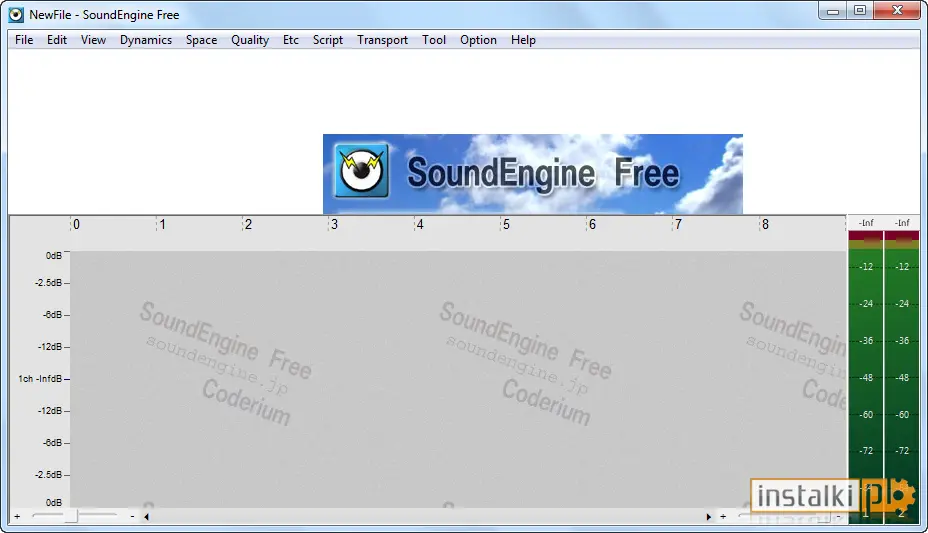Click the top '0dB' amplitude scale label
The image size is (928, 533).
54,256
